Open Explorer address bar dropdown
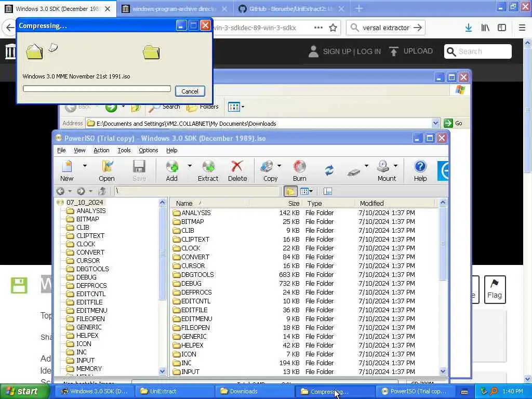Viewport: 532px width, 399px height. [x=436, y=123]
